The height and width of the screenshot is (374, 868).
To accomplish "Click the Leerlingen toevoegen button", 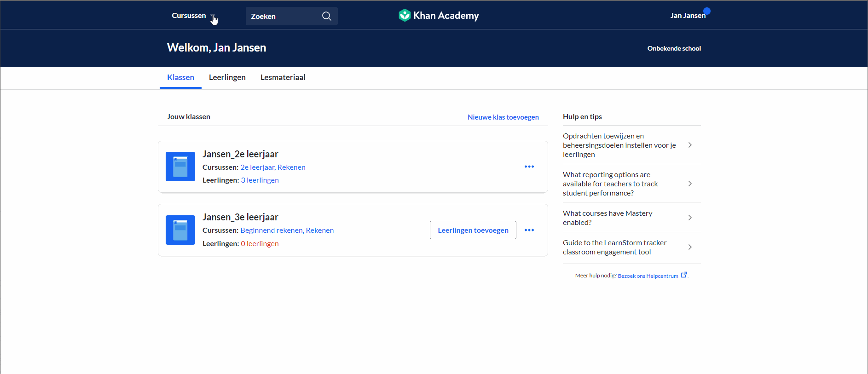I will tap(473, 230).
